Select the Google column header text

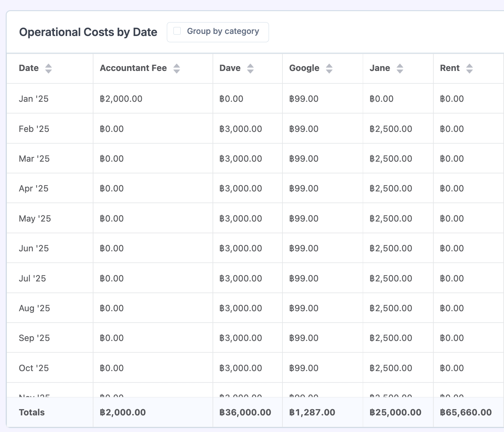[304, 68]
